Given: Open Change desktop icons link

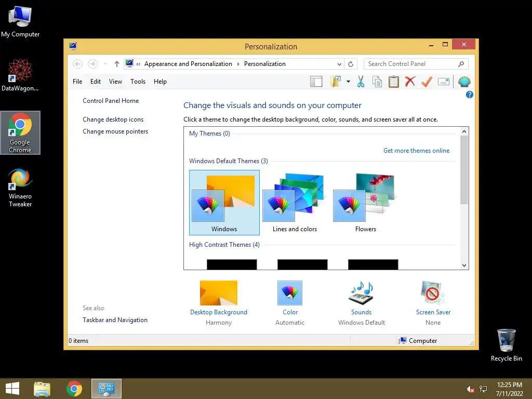Looking at the screenshot, I should [x=113, y=119].
